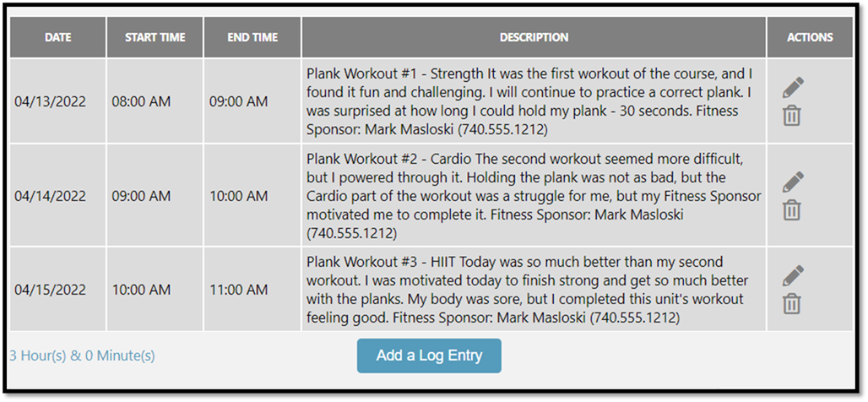This screenshot has width=868, height=402.
Task: Click the Start Time column header
Action: [155, 37]
